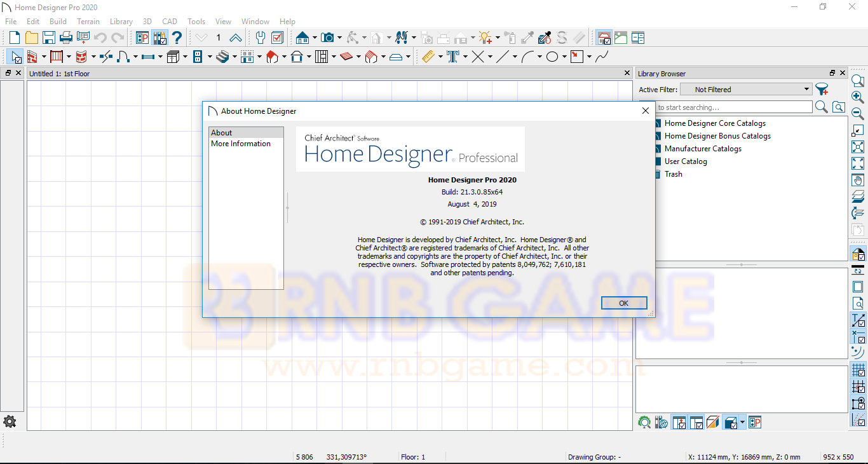Open Preferences using the wrench icon

click(260, 38)
